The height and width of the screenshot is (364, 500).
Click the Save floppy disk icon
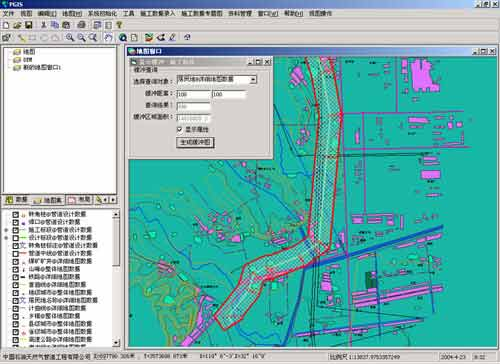click(x=29, y=25)
